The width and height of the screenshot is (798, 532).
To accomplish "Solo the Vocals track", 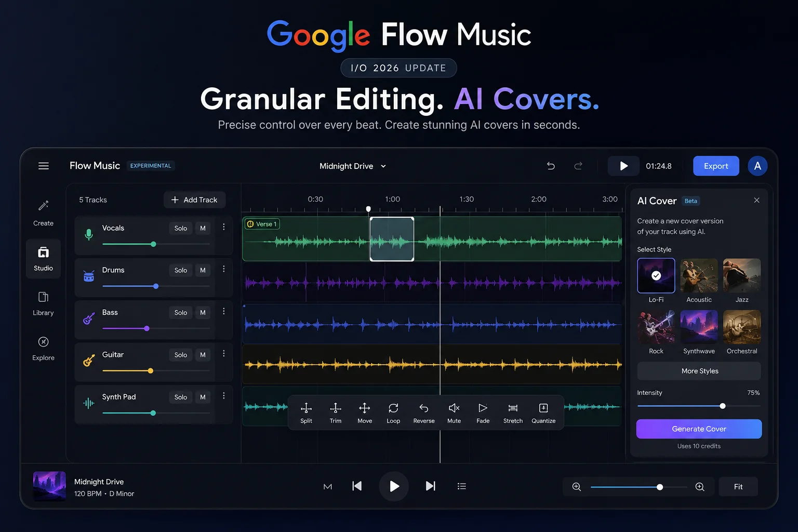I will pyautogui.click(x=181, y=228).
